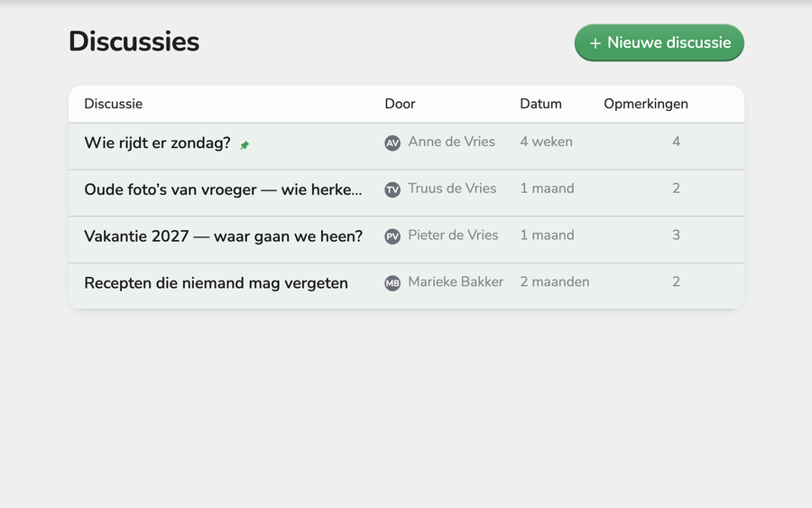
Task: Open Recepten die niemand mag vergeten
Action: coord(216,282)
